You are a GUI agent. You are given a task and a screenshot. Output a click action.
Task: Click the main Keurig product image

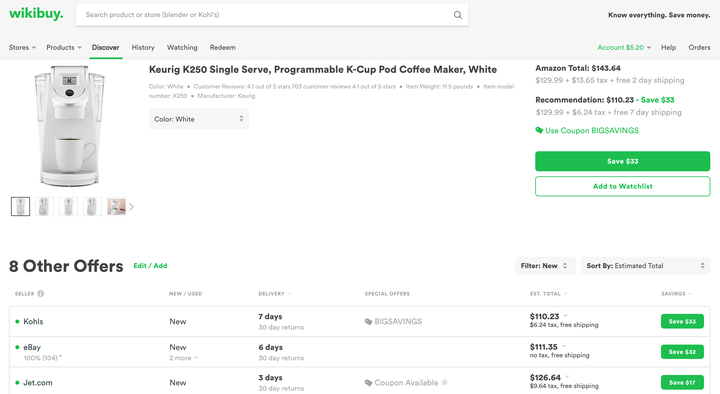tap(69, 126)
